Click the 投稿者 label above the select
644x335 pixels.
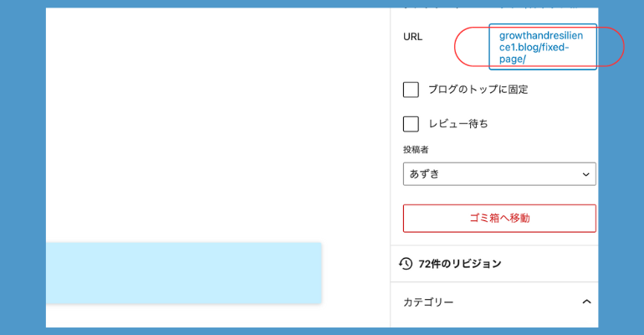coord(416,150)
